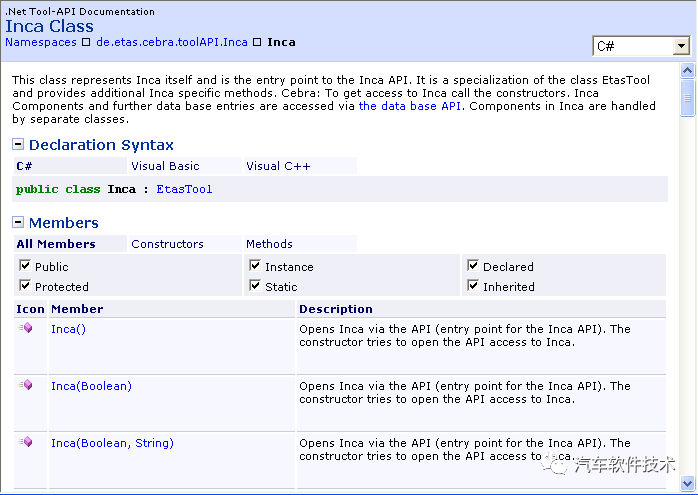The image size is (698, 495).
Task: Switch to the Visual Basic syntax tab
Action: tap(166, 166)
